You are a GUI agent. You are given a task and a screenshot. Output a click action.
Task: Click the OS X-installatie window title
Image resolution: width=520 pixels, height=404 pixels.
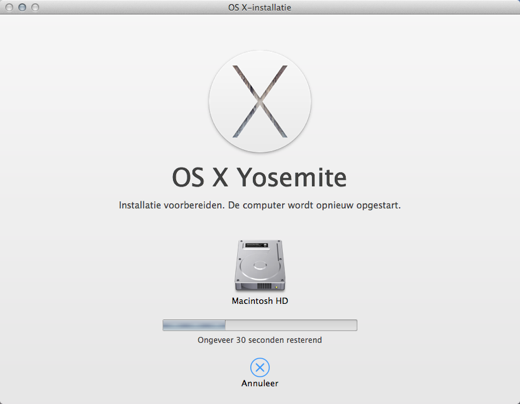click(x=260, y=7)
